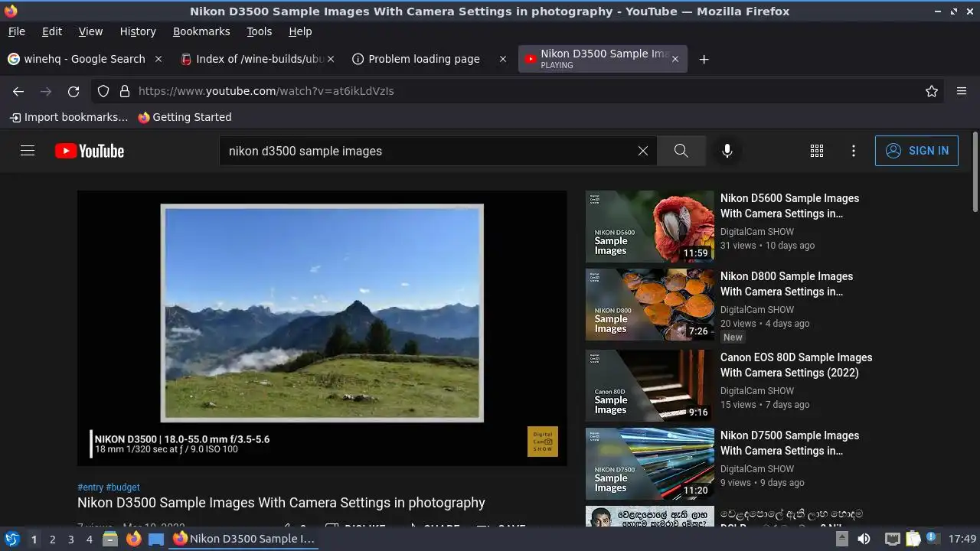The height and width of the screenshot is (551, 980).
Task: Go to YouTube home via the logo
Action: pyautogui.click(x=90, y=151)
